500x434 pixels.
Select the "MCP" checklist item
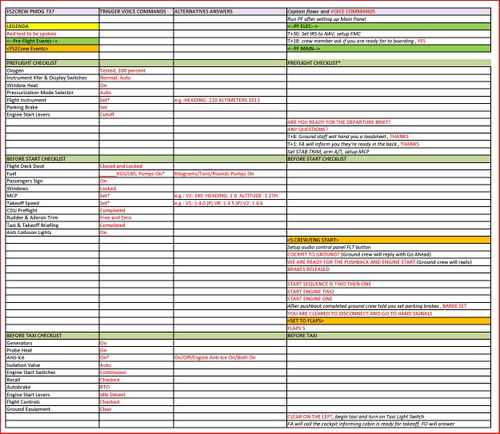(x=52, y=196)
